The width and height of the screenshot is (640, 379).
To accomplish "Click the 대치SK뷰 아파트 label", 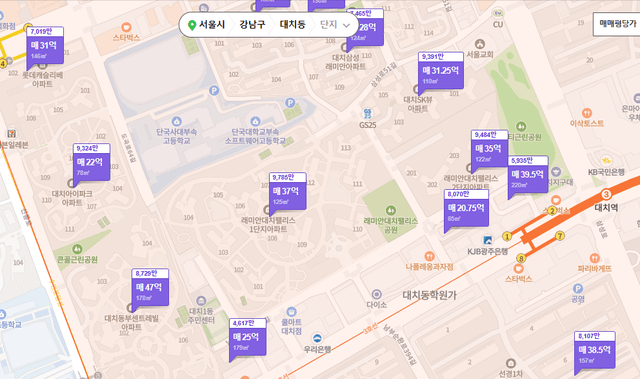I will [x=418, y=104].
